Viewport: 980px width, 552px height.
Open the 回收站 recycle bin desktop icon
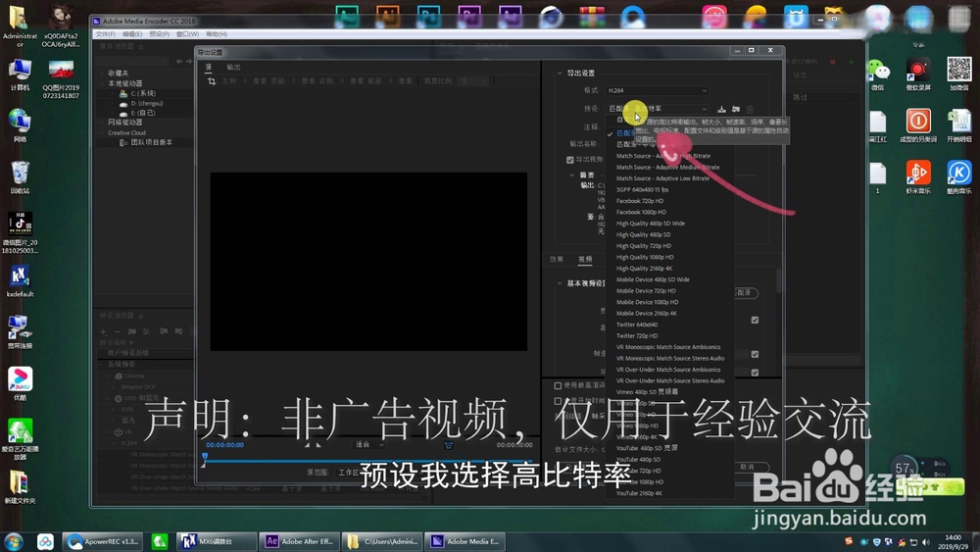click(20, 177)
